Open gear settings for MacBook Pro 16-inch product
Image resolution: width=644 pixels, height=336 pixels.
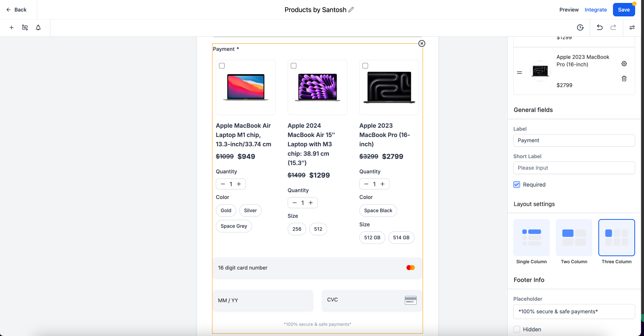pos(624,64)
